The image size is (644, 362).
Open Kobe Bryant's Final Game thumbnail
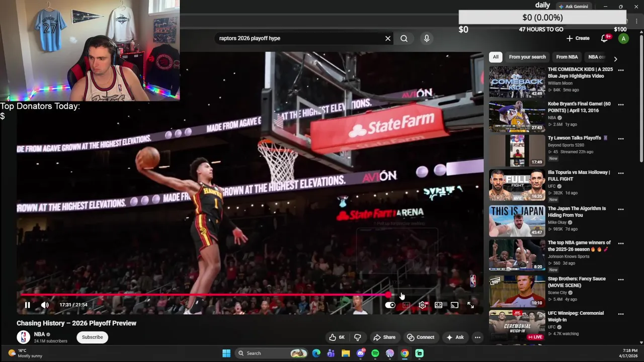pyautogui.click(x=517, y=116)
